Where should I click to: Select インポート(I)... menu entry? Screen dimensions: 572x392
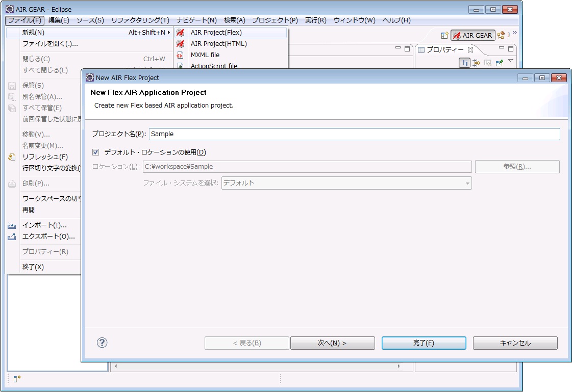tap(44, 225)
